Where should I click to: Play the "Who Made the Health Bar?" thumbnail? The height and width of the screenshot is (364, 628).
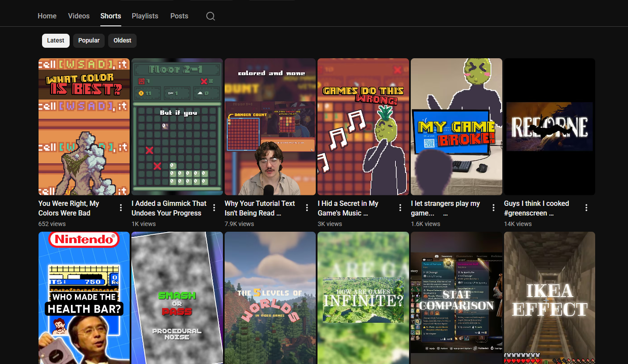click(x=84, y=298)
